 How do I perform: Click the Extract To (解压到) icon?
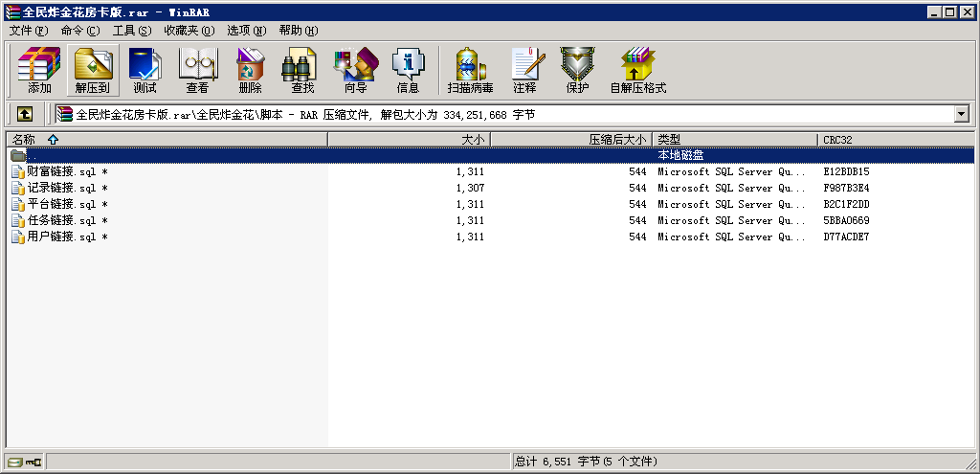(93, 70)
